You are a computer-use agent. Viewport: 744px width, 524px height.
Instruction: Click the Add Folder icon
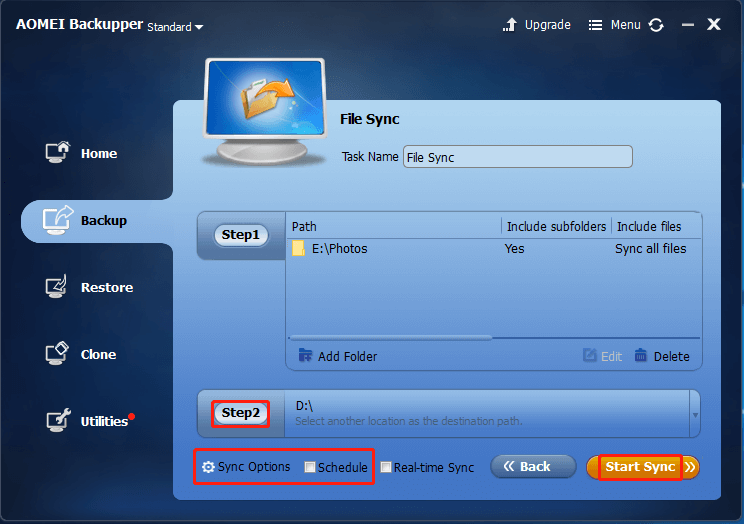(x=305, y=355)
